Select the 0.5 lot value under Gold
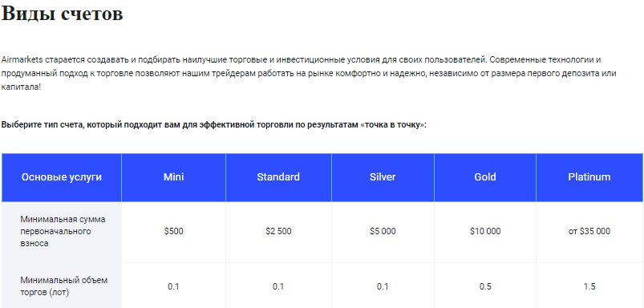644x308 pixels. click(x=485, y=286)
